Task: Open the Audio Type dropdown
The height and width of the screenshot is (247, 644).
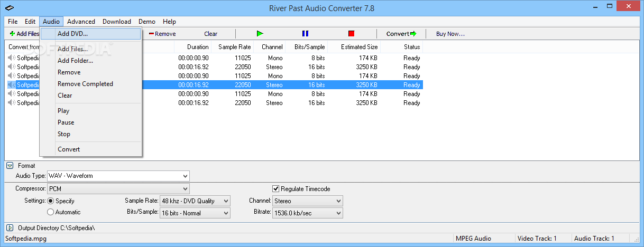Action: pos(185,176)
